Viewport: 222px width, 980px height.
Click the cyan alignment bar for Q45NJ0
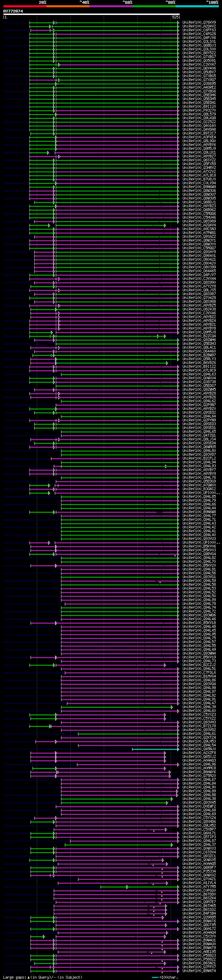tap(156, 749)
